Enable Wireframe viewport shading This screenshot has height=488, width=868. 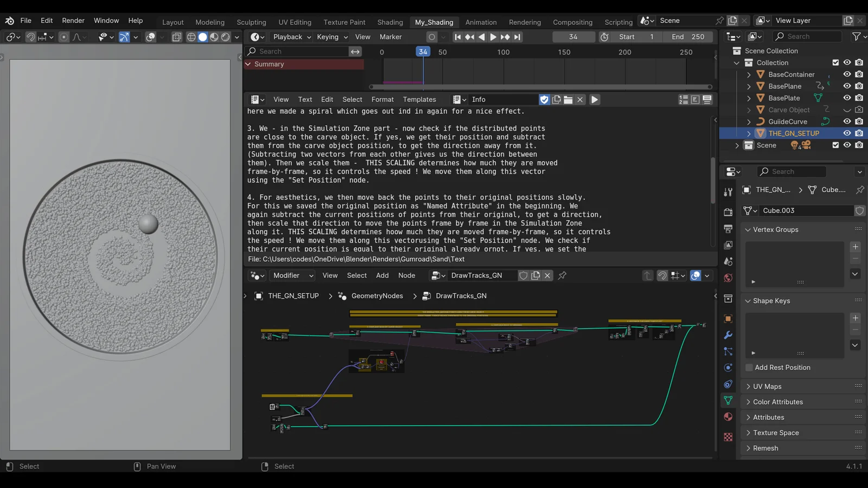pos(191,37)
